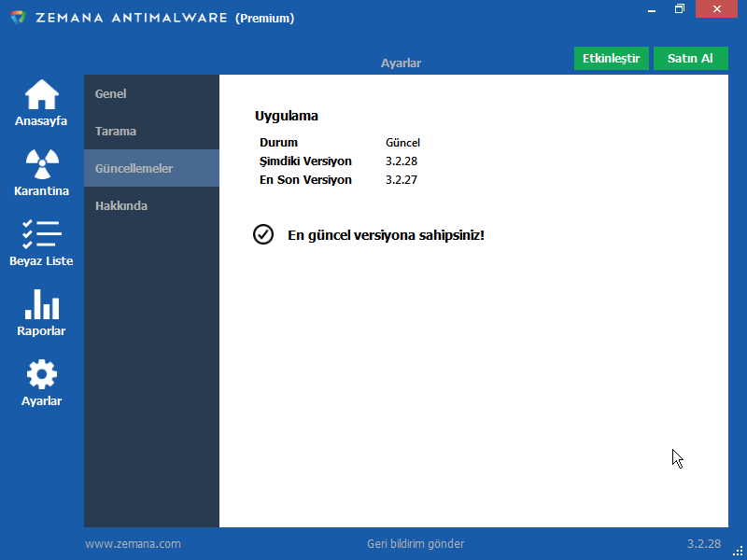Click the Şimdiki Versiyon label
This screenshot has height=560, width=747.
tap(305, 161)
